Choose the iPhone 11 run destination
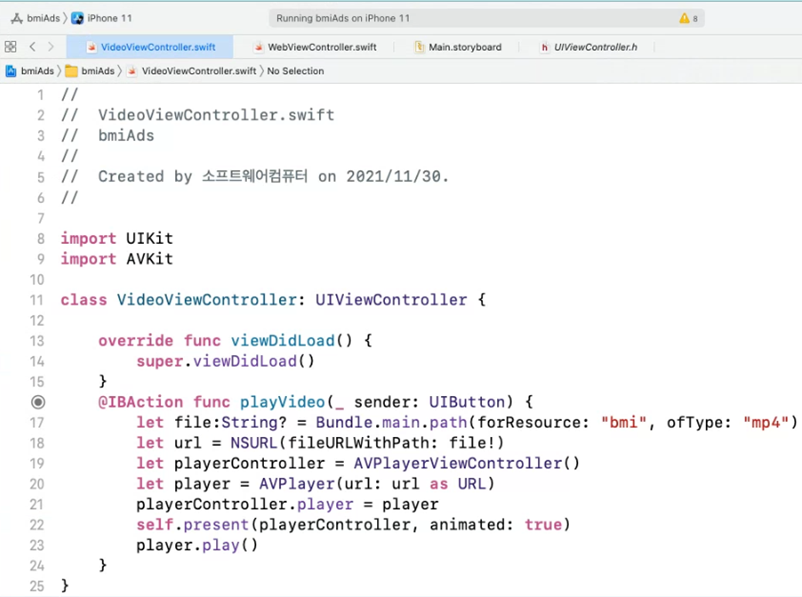The height and width of the screenshot is (597, 802). click(x=102, y=18)
